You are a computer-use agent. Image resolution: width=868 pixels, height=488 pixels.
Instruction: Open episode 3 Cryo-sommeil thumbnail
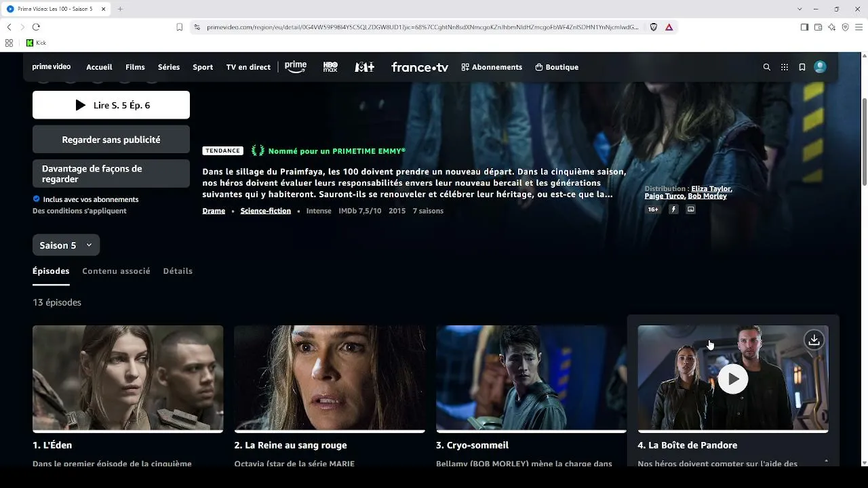coord(531,378)
